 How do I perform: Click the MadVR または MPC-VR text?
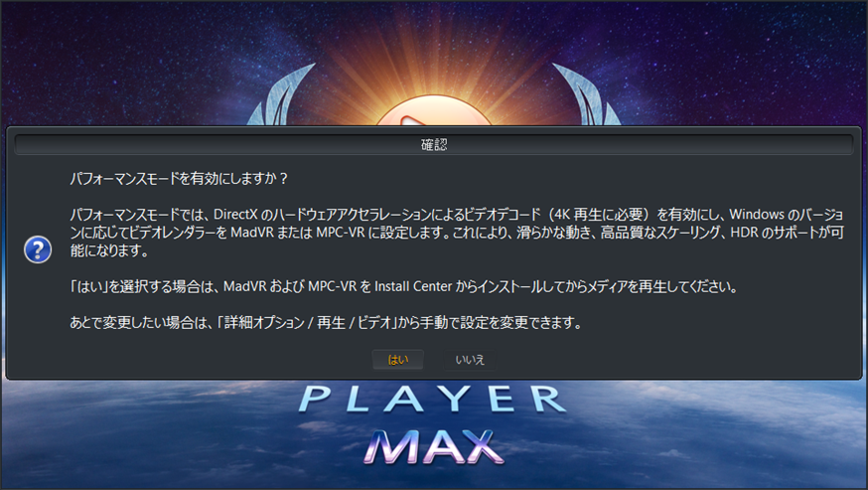click(x=298, y=233)
